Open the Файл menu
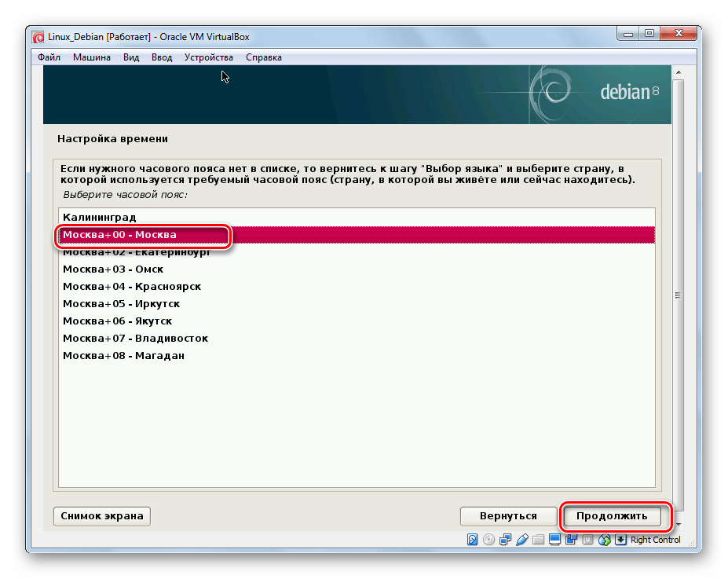This screenshot has height=579, width=728. pyautogui.click(x=49, y=57)
